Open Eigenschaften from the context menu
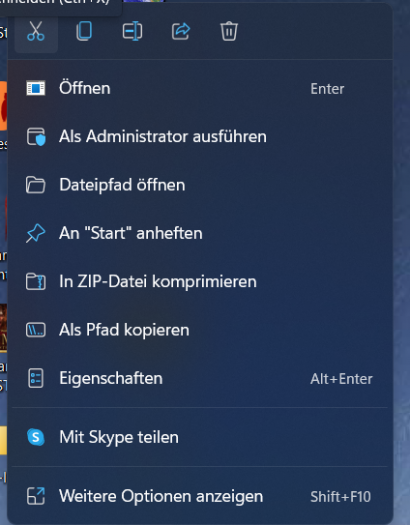 200,378
